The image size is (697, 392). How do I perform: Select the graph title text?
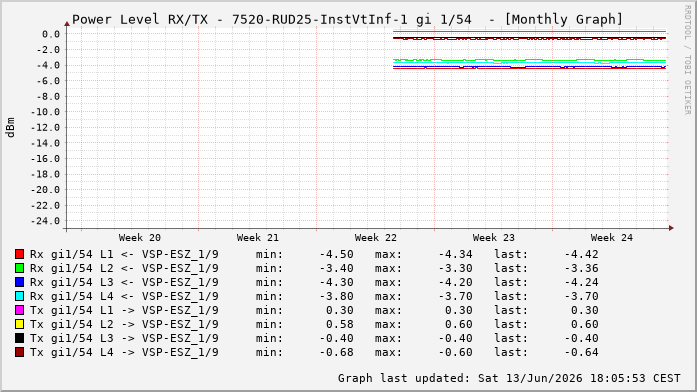(x=348, y=20)
